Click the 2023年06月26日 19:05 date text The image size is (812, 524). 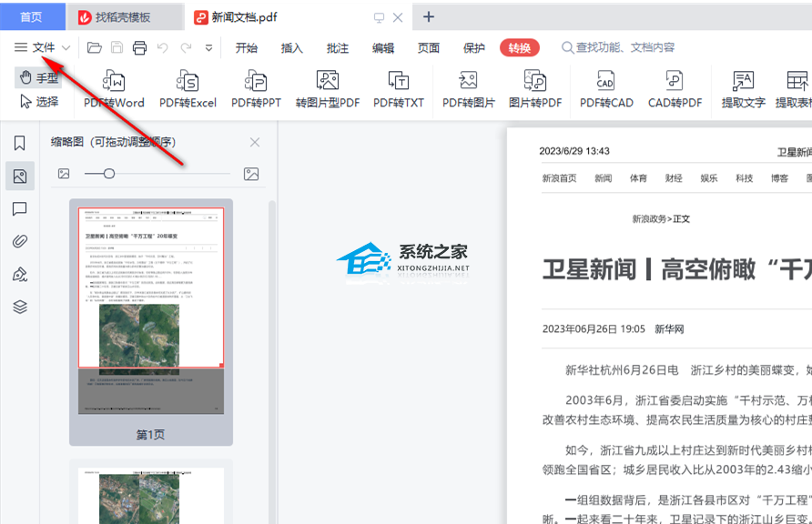(594, 329)
